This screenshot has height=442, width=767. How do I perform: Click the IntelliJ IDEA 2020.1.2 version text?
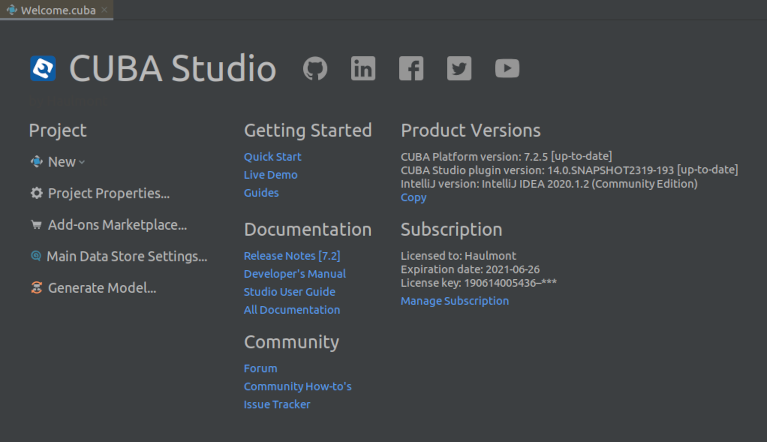pyautogui.click(x=549, y=184)
